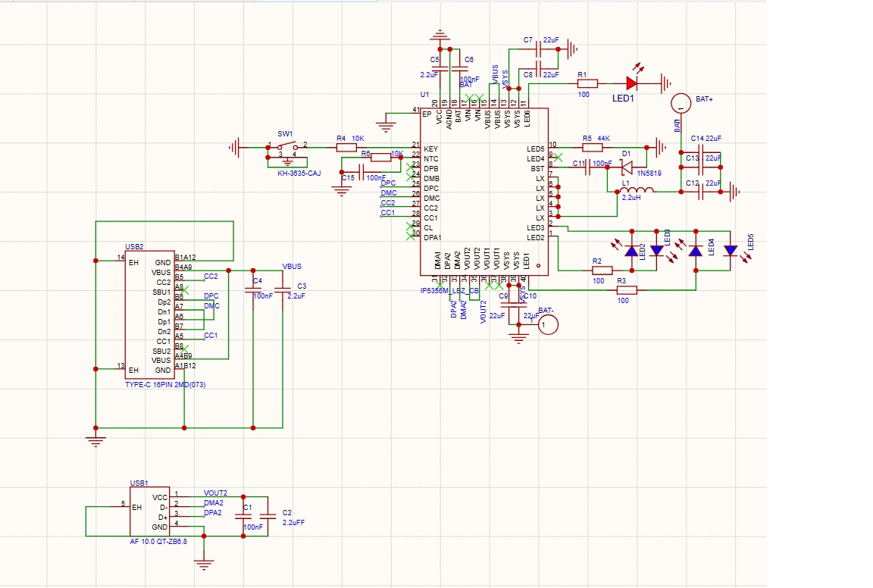Click the ground symbol below USB1
873x588 pixels.
pyautogui.click(x=204, y=564)
